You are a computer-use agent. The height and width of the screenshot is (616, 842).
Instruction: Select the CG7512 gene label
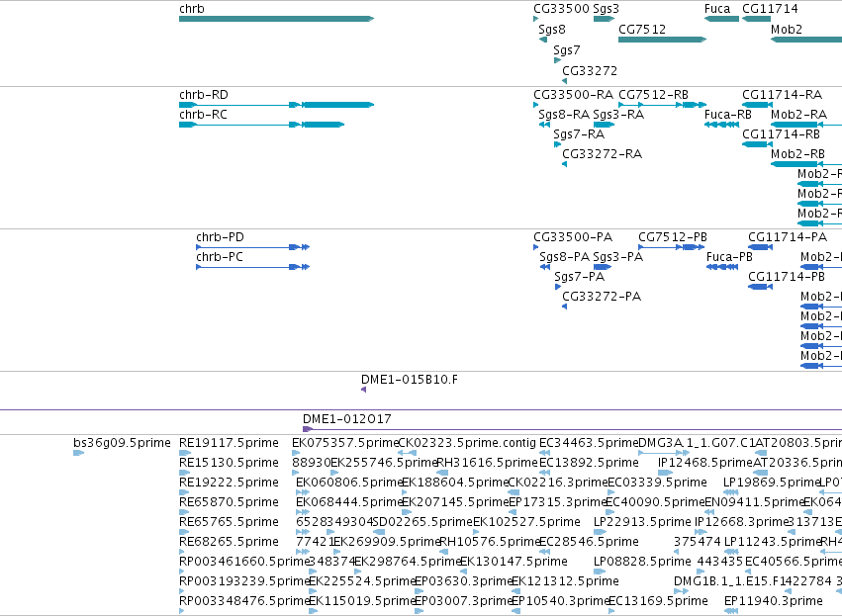pos(642,30)
